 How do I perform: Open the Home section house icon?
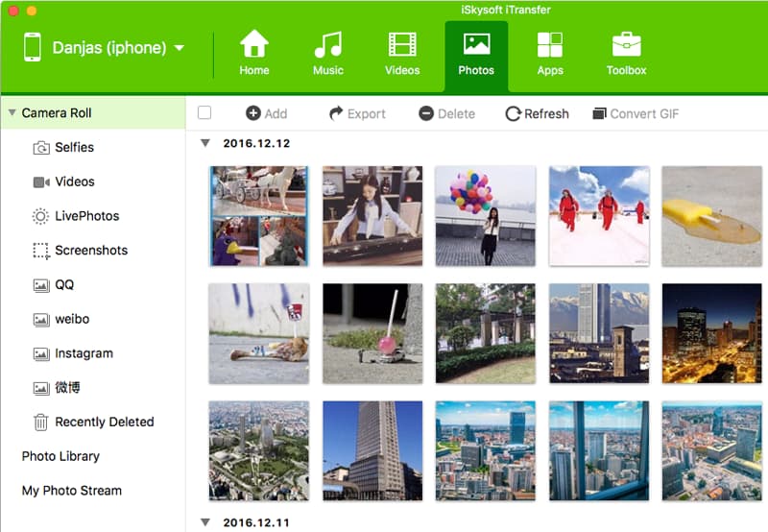254,45
